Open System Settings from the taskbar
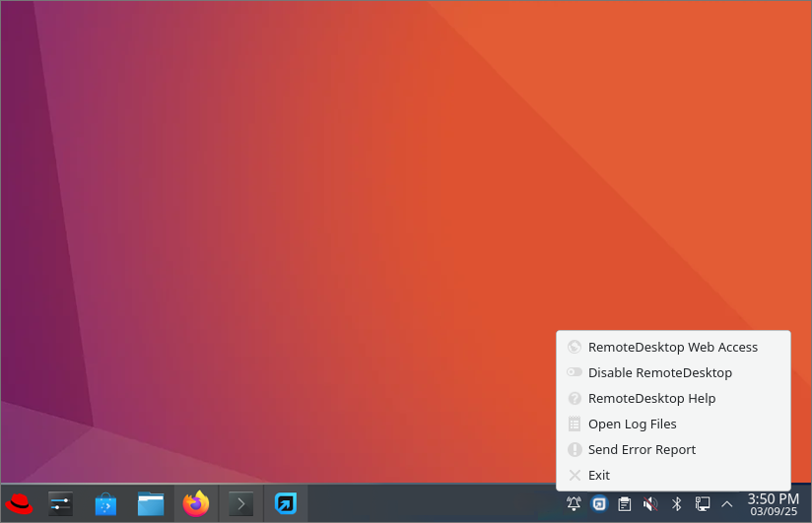812x523 pixels. tap(61, 504)
